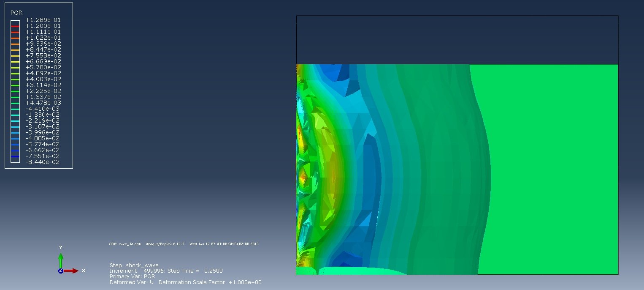Click the blue Z axis dot of the triad
The width and height of the screenshot is (644, 290).
61,271
